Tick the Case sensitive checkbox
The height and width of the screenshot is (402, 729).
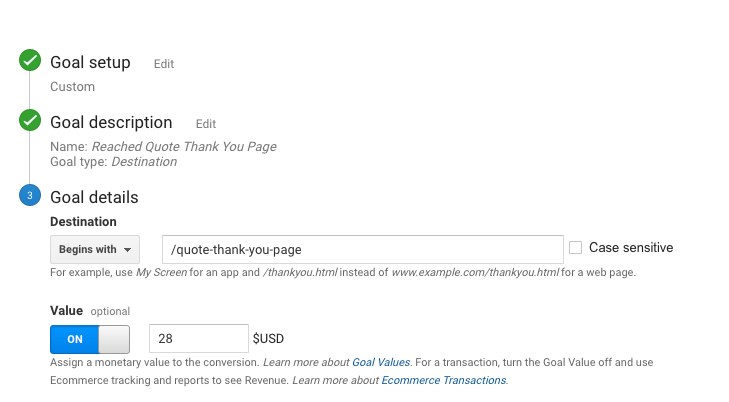pyautogui.click(x=576, y=248)
